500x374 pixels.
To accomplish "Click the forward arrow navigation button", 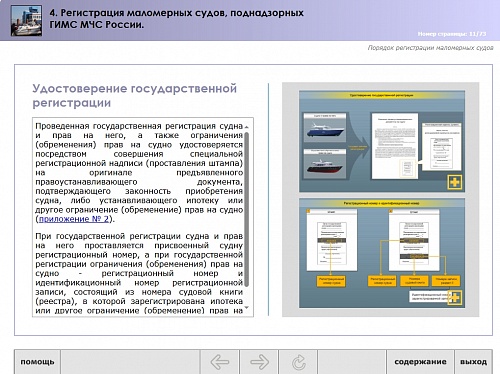I will pyautogui.click(x=259, y=362).
